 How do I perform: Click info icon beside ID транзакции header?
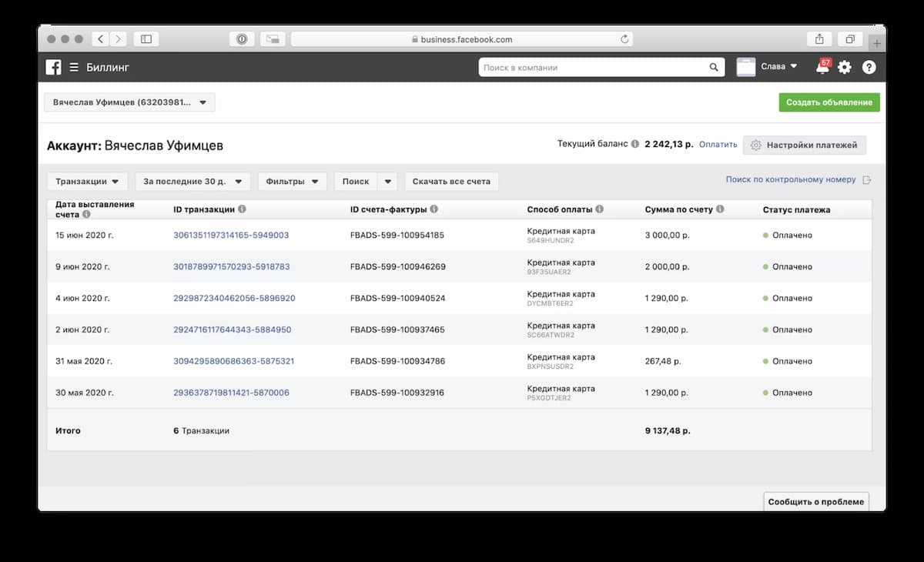242,209
